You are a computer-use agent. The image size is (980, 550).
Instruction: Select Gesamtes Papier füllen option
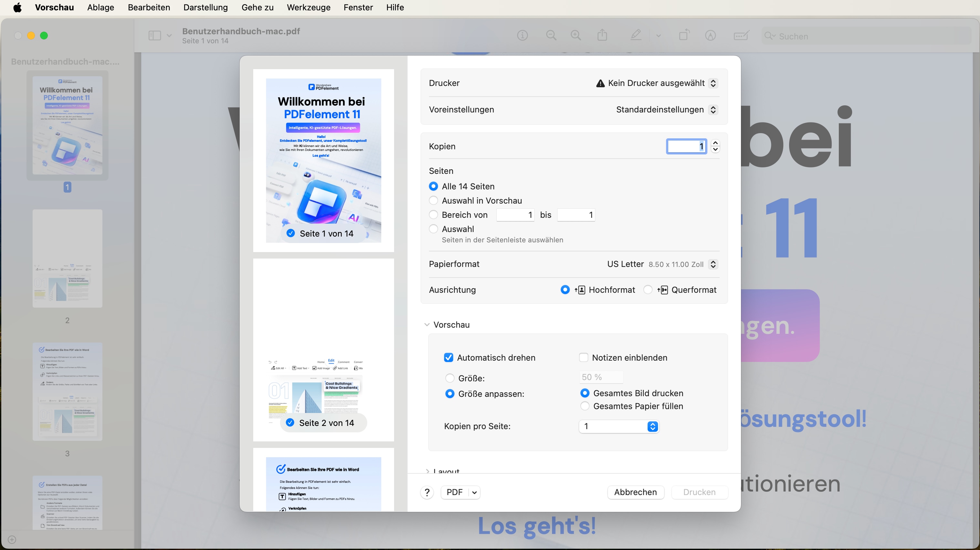point(585,406)
